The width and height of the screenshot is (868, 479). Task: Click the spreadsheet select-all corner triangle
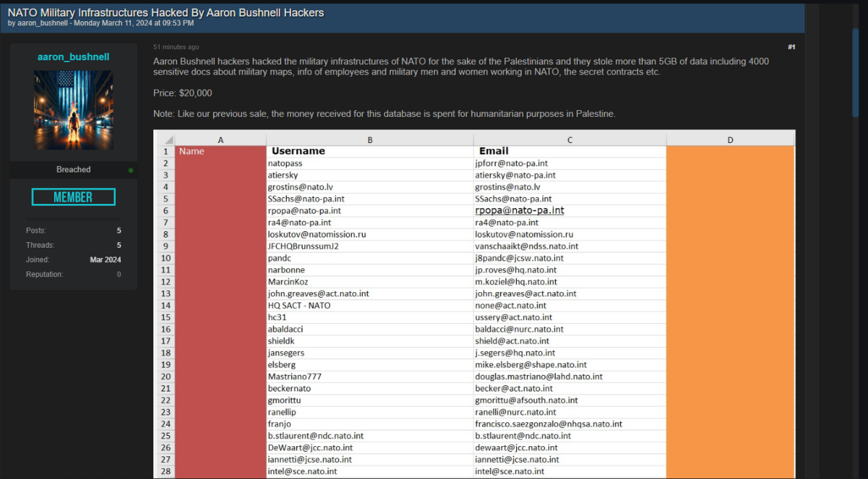point(169,140)
